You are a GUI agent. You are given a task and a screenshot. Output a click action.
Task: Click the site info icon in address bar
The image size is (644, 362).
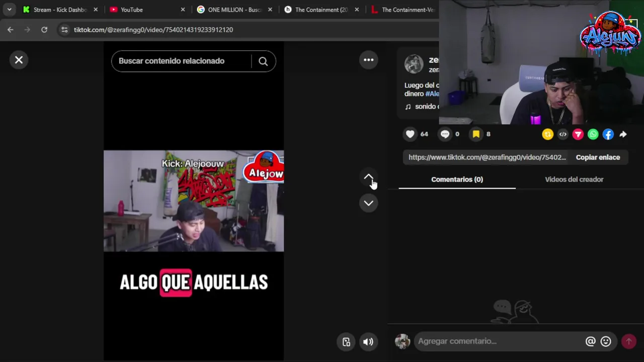(x=64, y=30)
